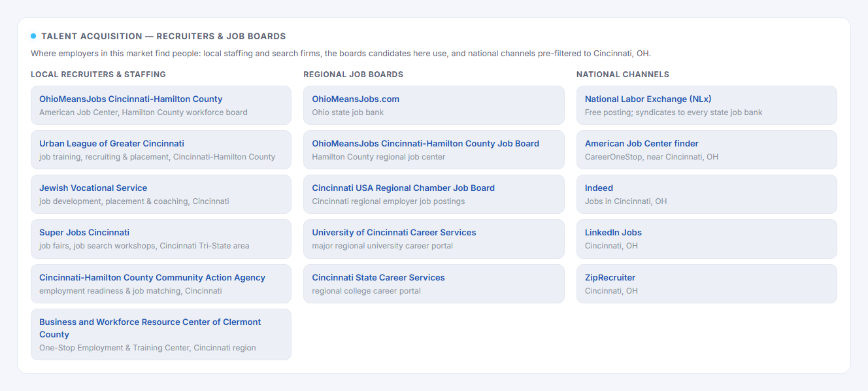Viewport: 868px width, 391px height.
Task: Click the 'Ohio state job bank' description
Action: point(348,112)
